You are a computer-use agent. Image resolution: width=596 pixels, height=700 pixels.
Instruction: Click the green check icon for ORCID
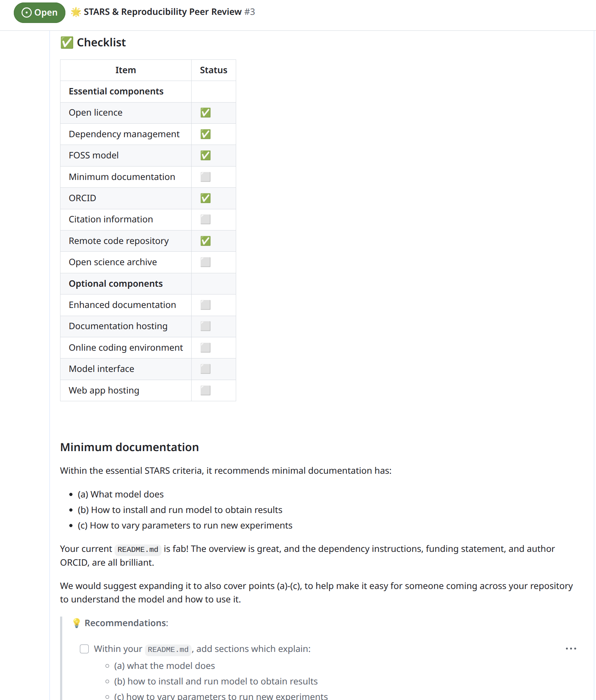coord(205,198)
